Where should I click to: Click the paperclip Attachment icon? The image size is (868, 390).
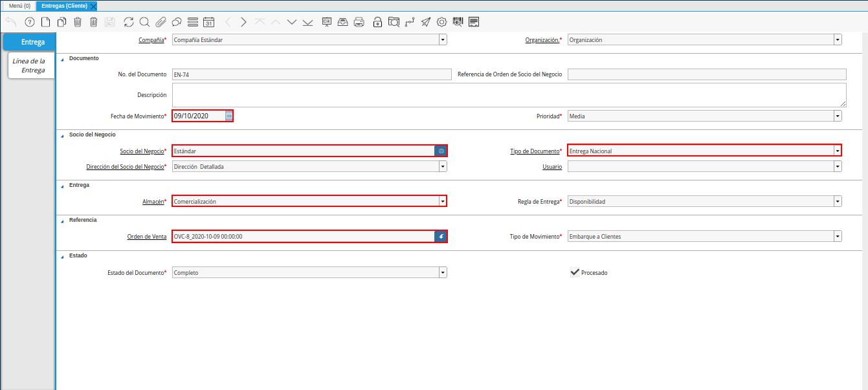[x=161, y=22]
